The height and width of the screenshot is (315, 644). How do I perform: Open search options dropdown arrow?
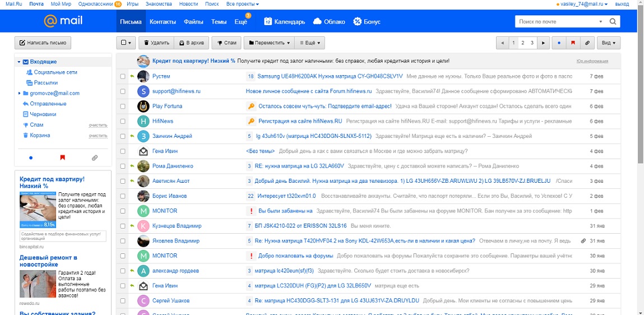(x=601, y=21)
